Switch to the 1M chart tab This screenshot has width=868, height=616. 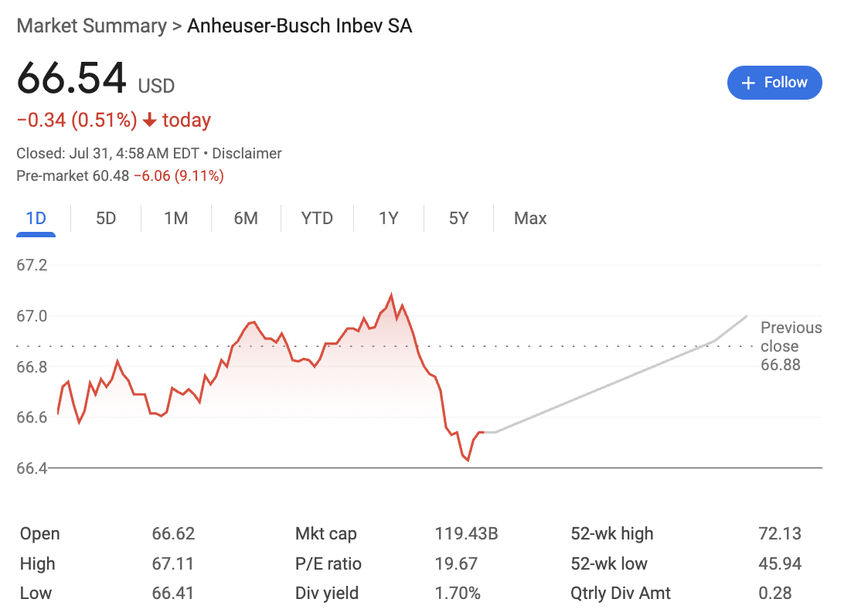click(x=176, y=219)
